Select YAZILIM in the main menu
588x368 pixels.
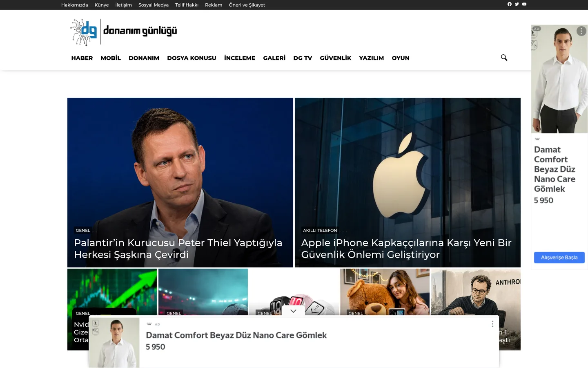click(x=372, y=58)
